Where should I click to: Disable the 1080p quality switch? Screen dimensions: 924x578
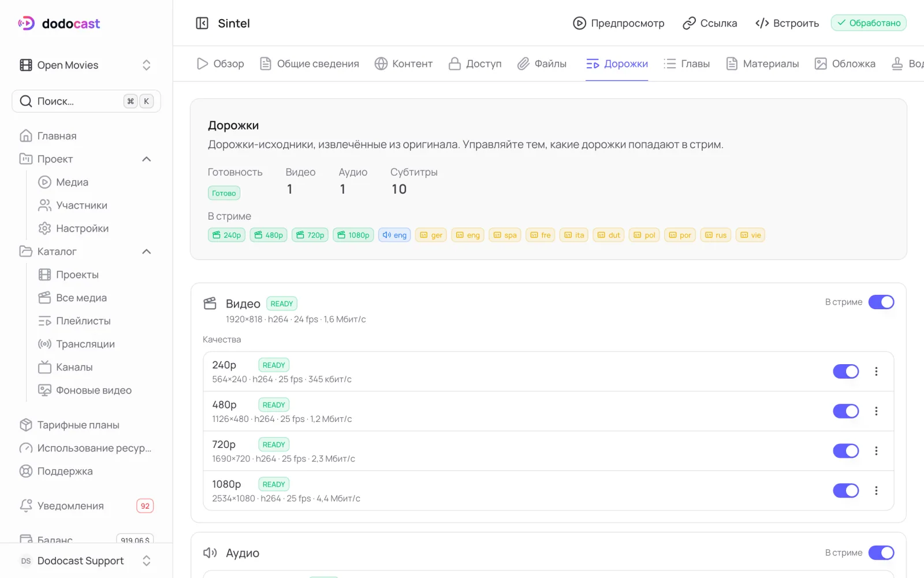click(x=846, y=491)
